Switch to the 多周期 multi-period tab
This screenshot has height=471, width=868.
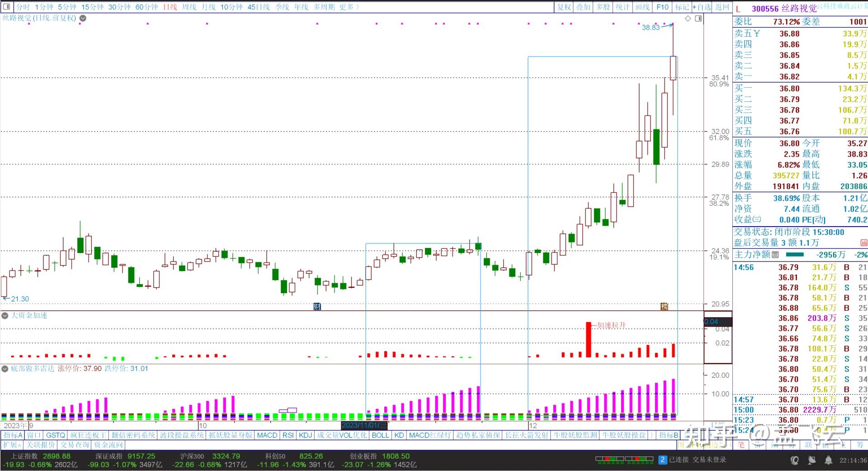324,7
